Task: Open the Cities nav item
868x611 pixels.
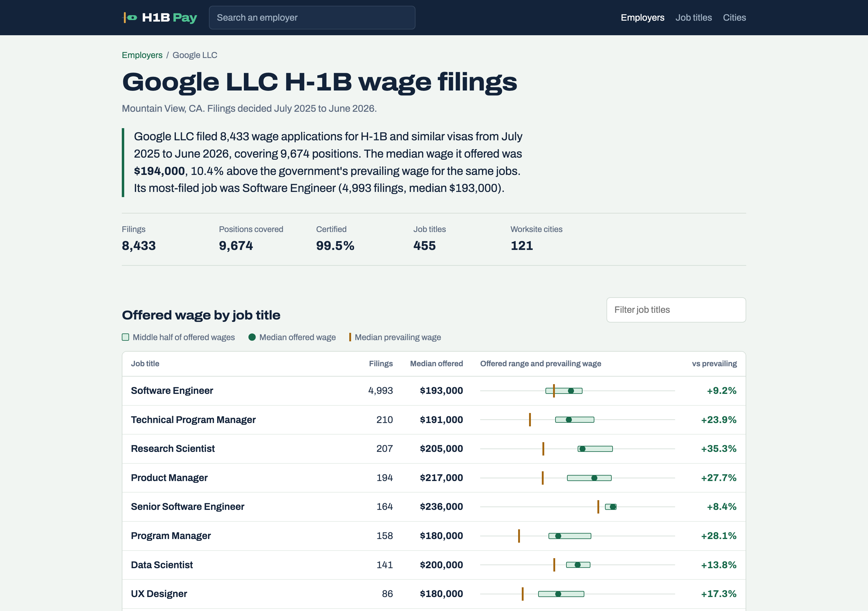Action: click(734, 18)
